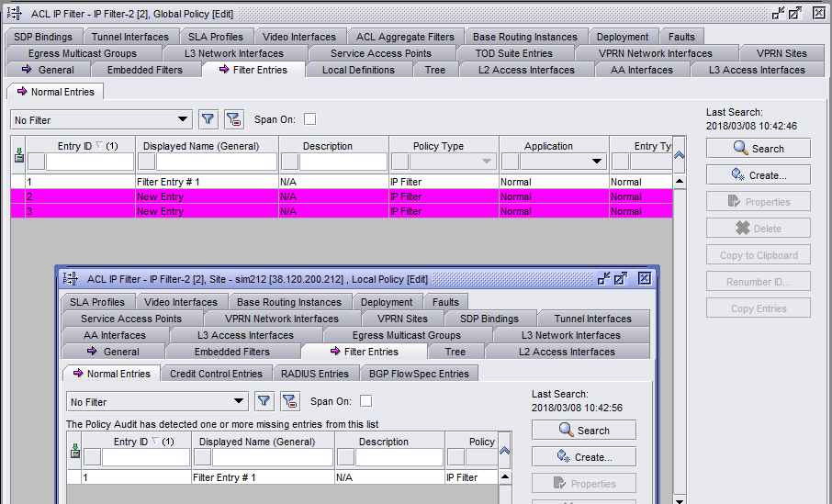
Task: Toggle the small box under the Description column in Global Policy
Action: click(x=289, y=162)
